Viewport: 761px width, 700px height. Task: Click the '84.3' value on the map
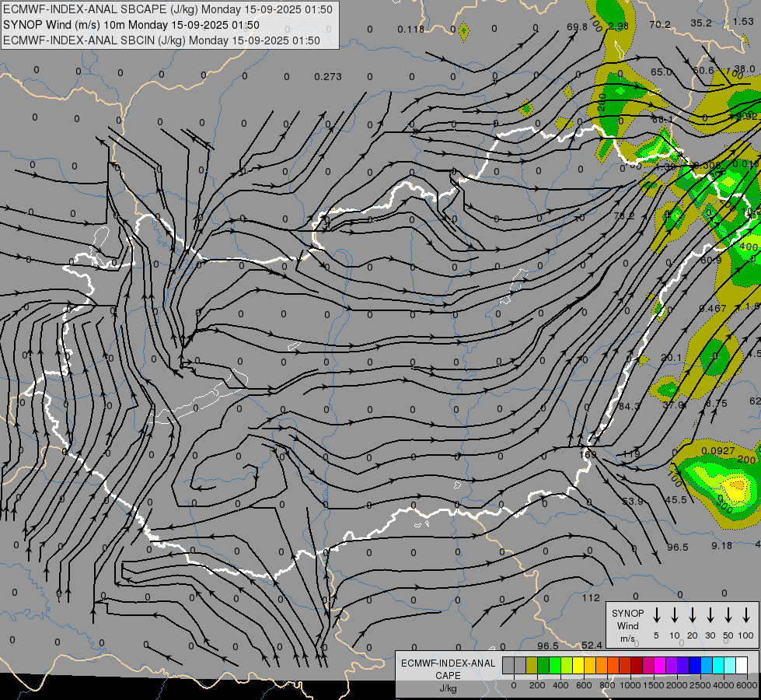pos(630,406)
